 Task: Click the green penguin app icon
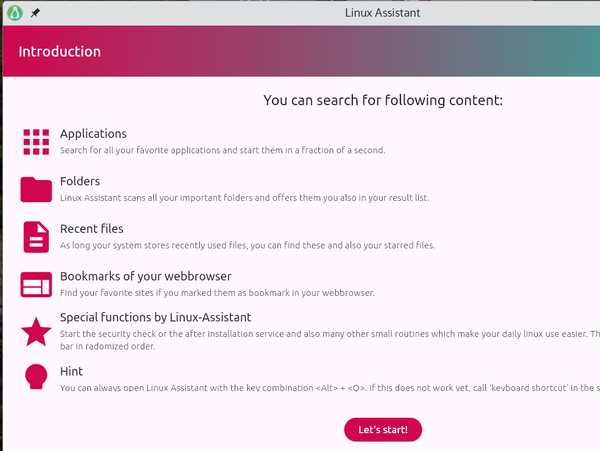15,13
